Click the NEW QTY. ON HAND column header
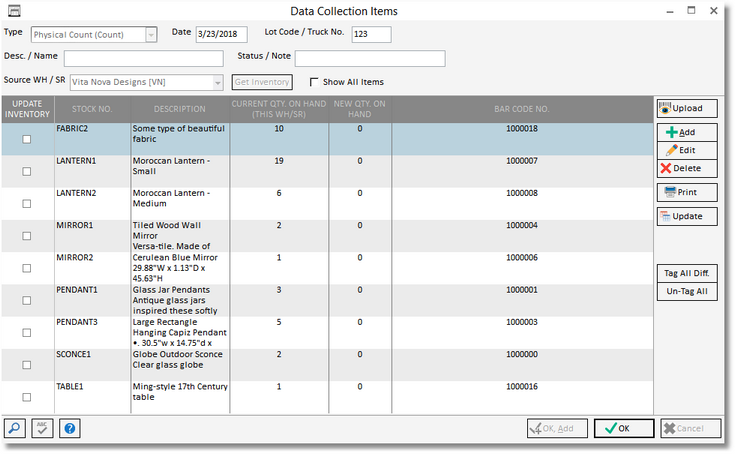The height and width of the screenshot is (454, 735). [x=360, y=109]
